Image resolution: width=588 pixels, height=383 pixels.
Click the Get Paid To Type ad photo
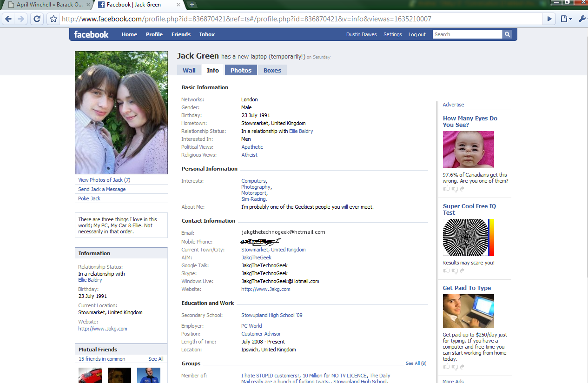[x=468, y=311]
